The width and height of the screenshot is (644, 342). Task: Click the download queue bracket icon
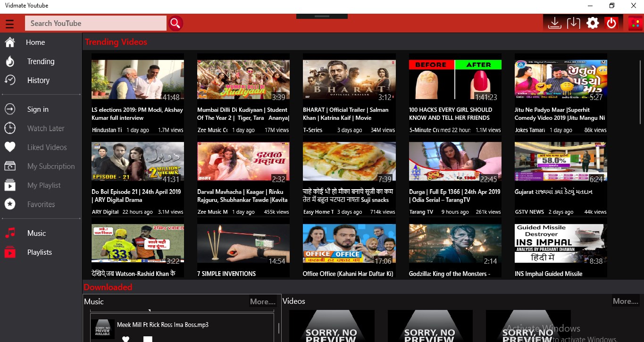(574, 23)
